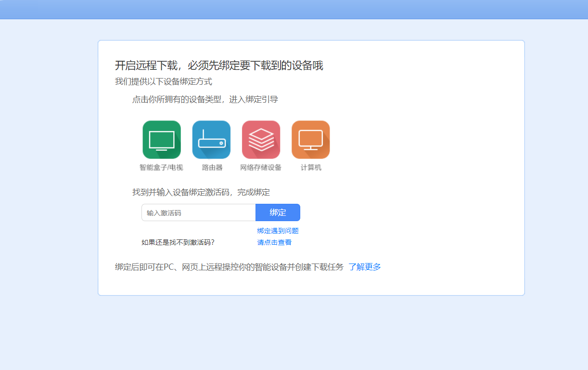Open the 绑定遇到问题 link
Image resolution: width=588 pixels, height=370 pixels.
click(x=278, y=231)
